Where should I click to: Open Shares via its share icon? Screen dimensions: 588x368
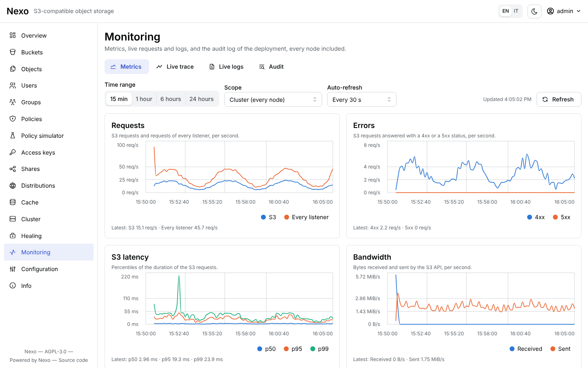[x=13, y=169]
